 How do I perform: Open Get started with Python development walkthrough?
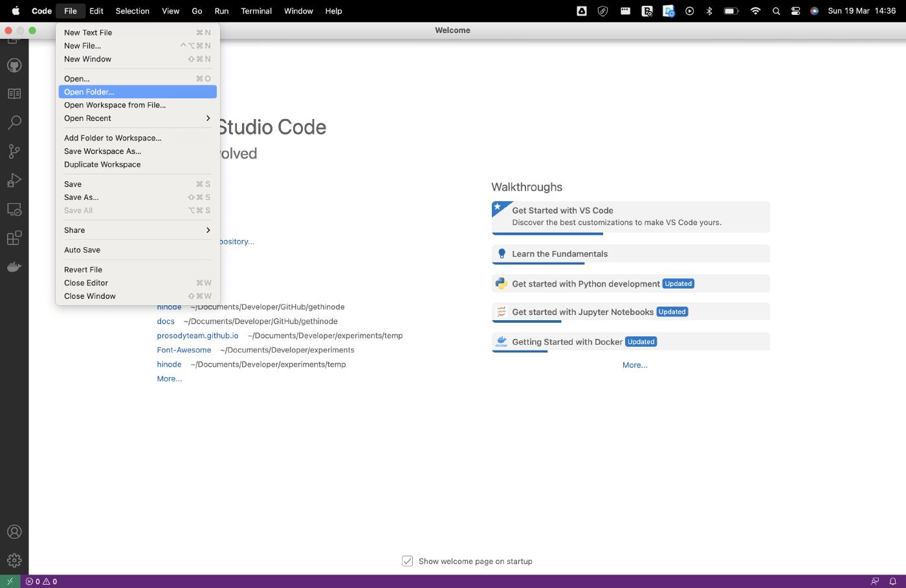pyautogui.click(x=630, y=284)
